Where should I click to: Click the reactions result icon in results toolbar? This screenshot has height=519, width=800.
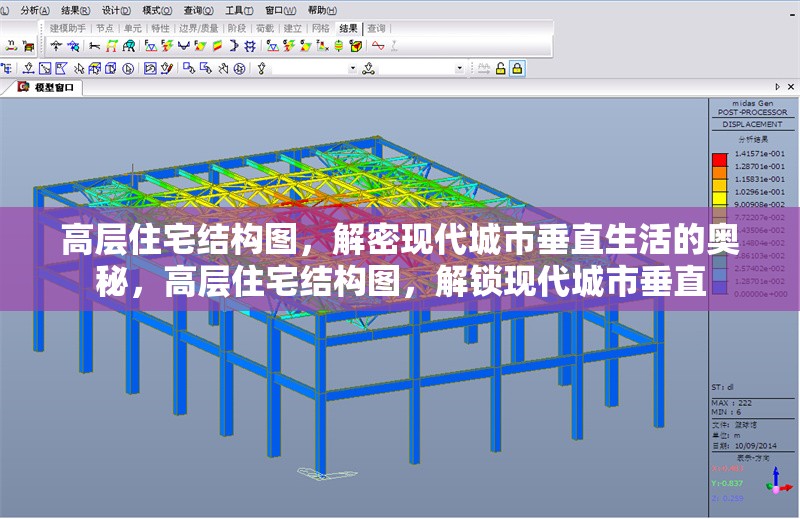coord(57,45)
